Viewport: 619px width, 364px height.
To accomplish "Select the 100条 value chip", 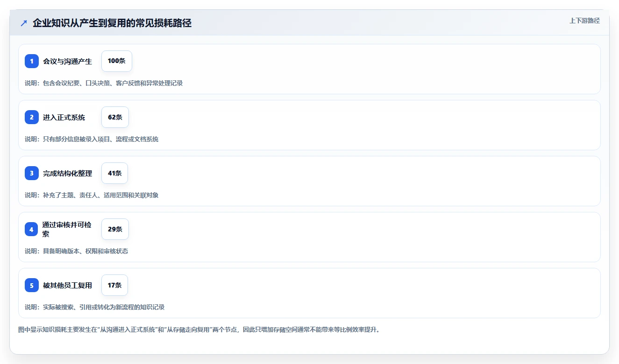I will pyautogui.click(x=117, y=61).
